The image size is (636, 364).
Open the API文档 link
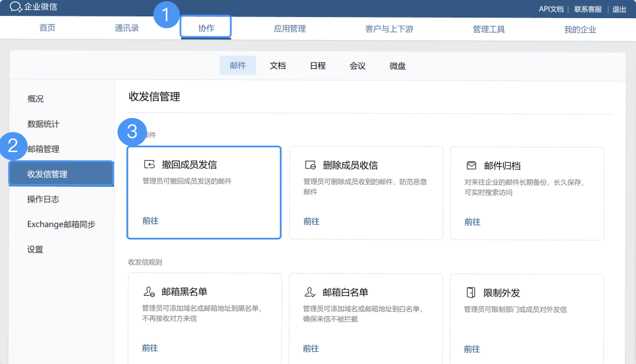point(551,9)
